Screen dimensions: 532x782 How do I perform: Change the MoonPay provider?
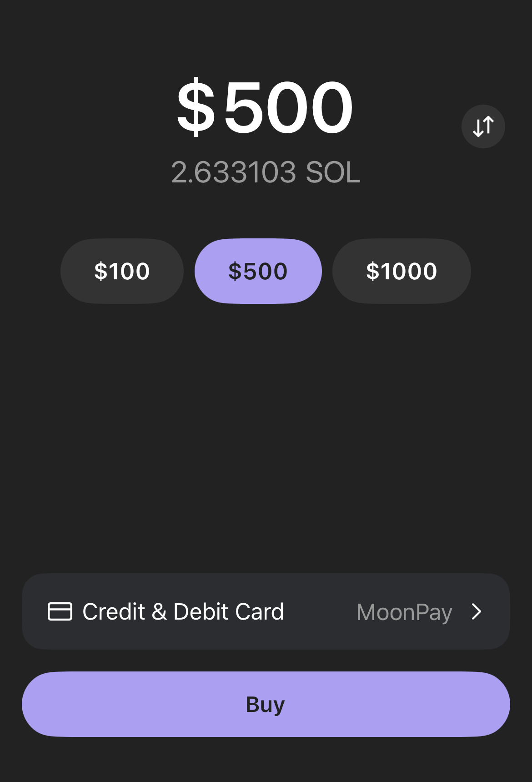404,612
